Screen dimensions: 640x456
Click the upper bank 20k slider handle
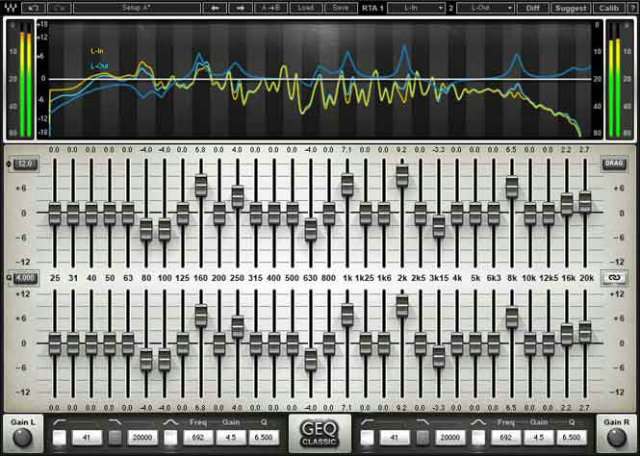[x=585, y=202]
